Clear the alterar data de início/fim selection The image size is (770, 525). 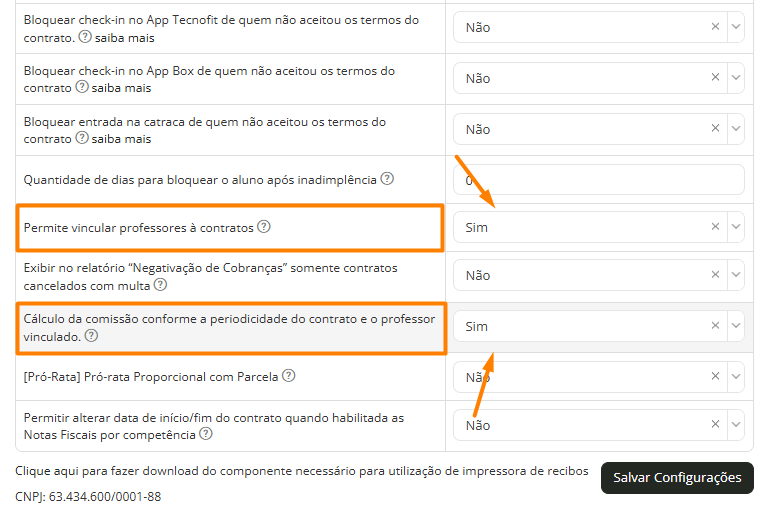pos(715,424)
